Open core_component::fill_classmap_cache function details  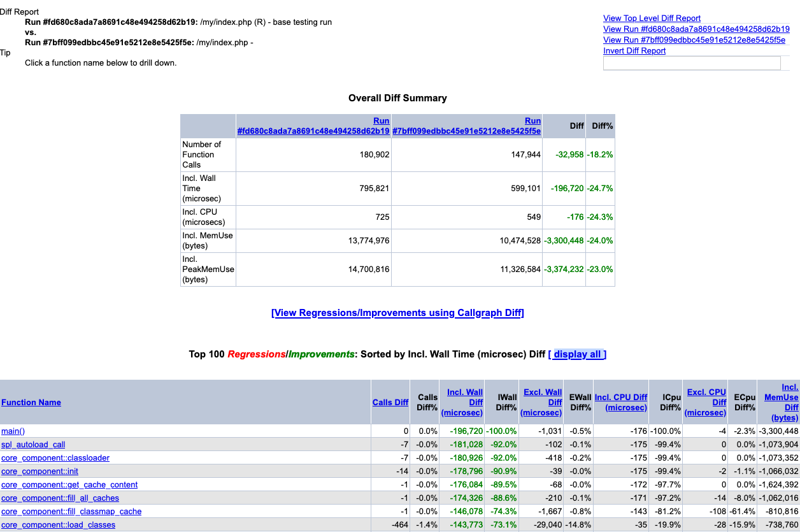tap(71, 512)
